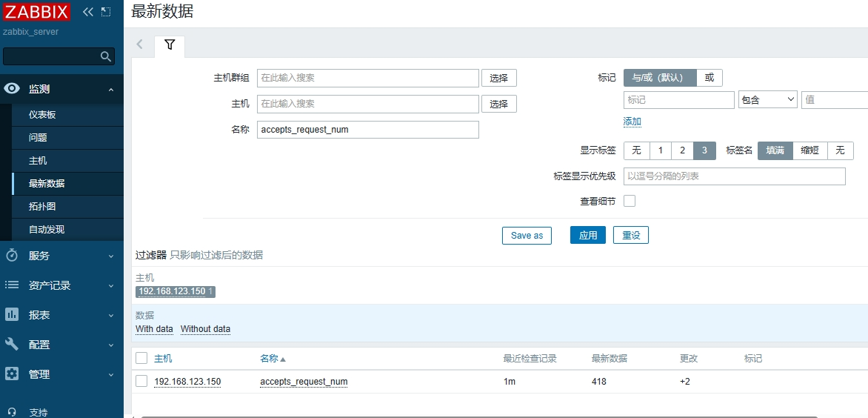The height and width of the screenshot is (418, 868).
Task: Collapse sidebar with double-chevron icon
Action: (x=88, y=12)
